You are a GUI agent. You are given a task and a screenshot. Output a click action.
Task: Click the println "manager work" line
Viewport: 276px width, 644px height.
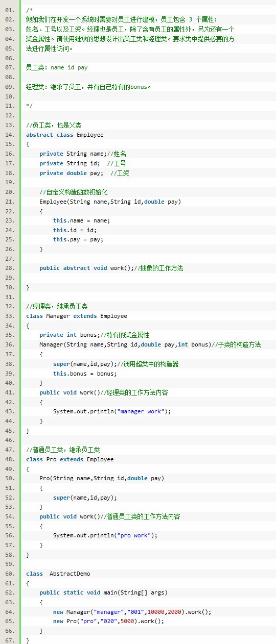click(112, 412)
